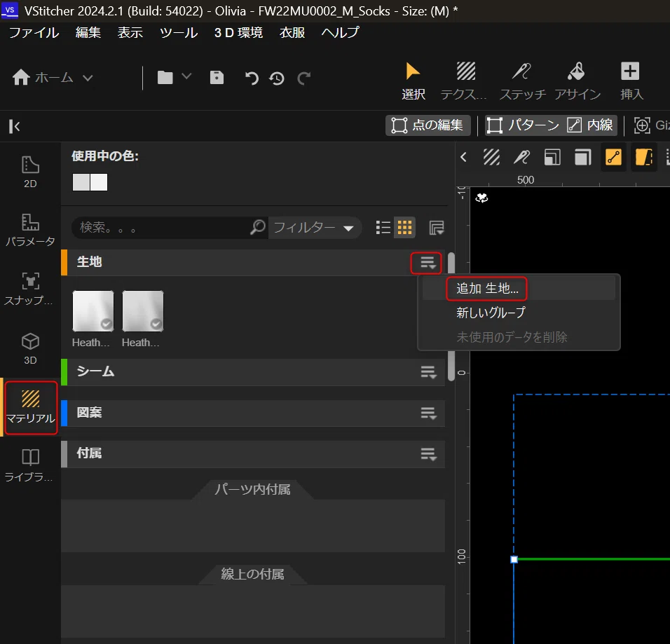Image resolution: width=670 pixels, height=644 pixels.
Task: Redo the last undone action
Action: (x=303, y=78)
